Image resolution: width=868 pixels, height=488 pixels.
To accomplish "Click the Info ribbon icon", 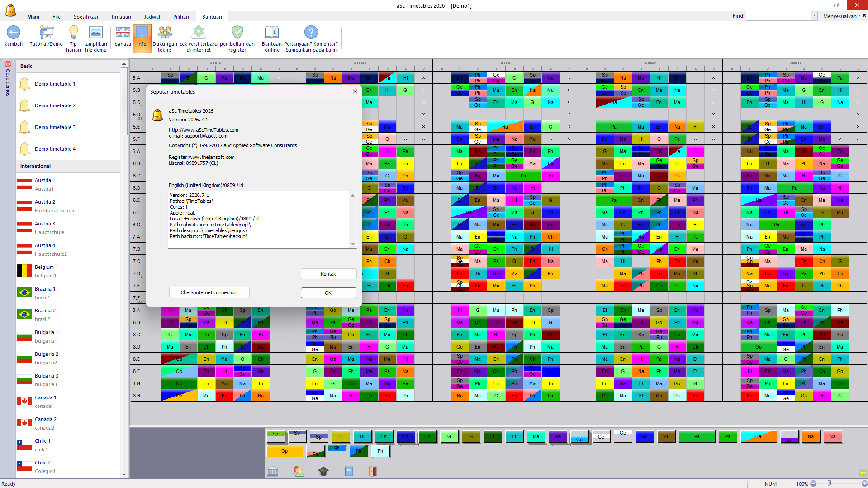I will pyautogui.click(x=142, y=33).
